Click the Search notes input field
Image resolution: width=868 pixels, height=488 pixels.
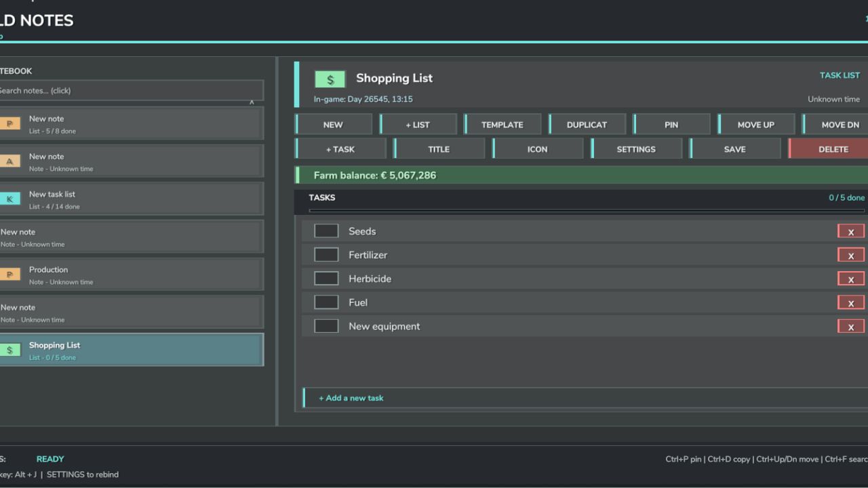tap(132, 90)
